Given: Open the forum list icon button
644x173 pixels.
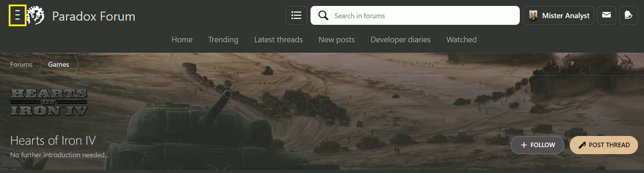Looking at the screenshot, I should pyautogui.click(x=297, y=15).
